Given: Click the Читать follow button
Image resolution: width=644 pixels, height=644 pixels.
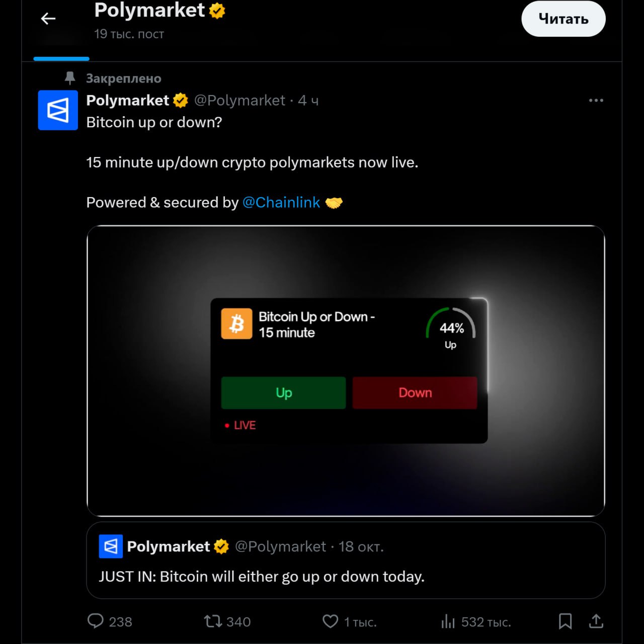Looking at the screenshot, I should (x=563, y=19).
